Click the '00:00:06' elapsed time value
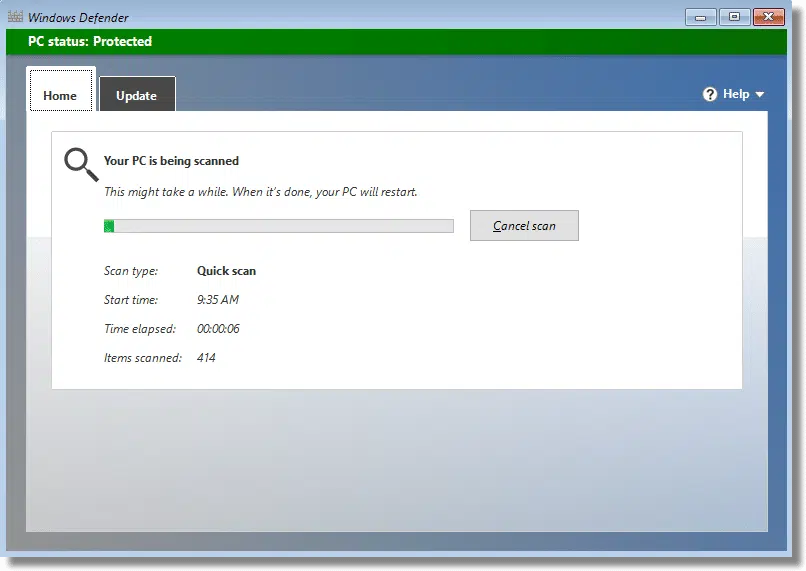806x571 pixels. (x=218, y=329)
